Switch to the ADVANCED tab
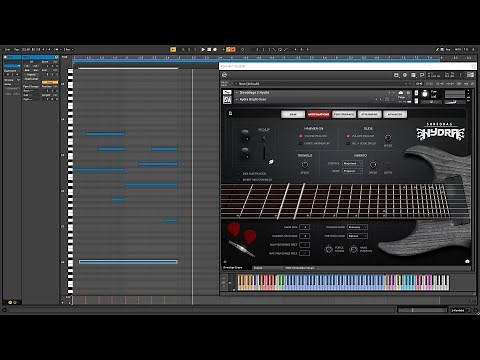Image resolution: width=480 pixels, height=360 pixels. pos(395,114)
